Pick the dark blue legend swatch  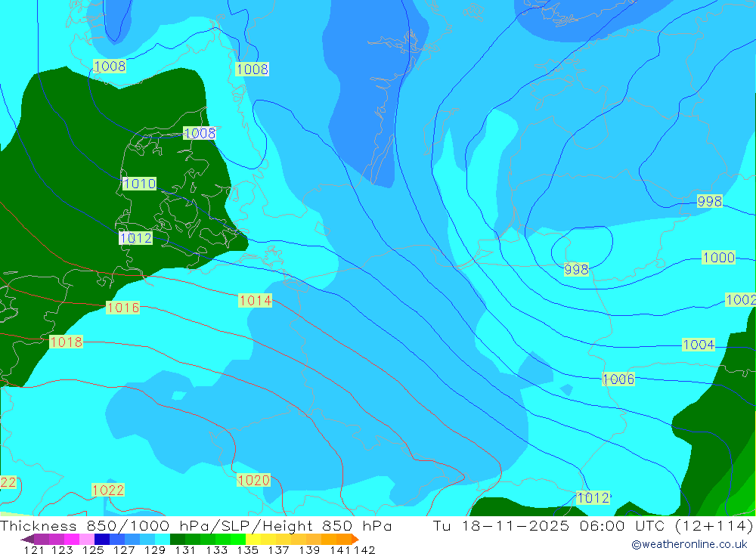pos(102,539)
